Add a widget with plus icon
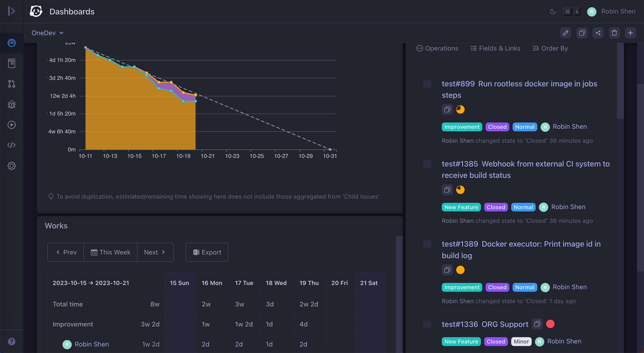Screen dimensions: 644x353 630,33
